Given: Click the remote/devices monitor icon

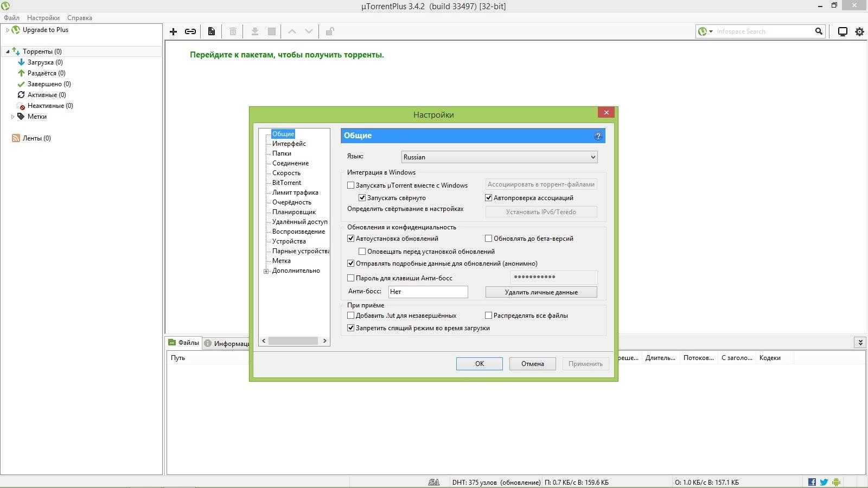Looking at the screenshot, I should coord(843,31).
